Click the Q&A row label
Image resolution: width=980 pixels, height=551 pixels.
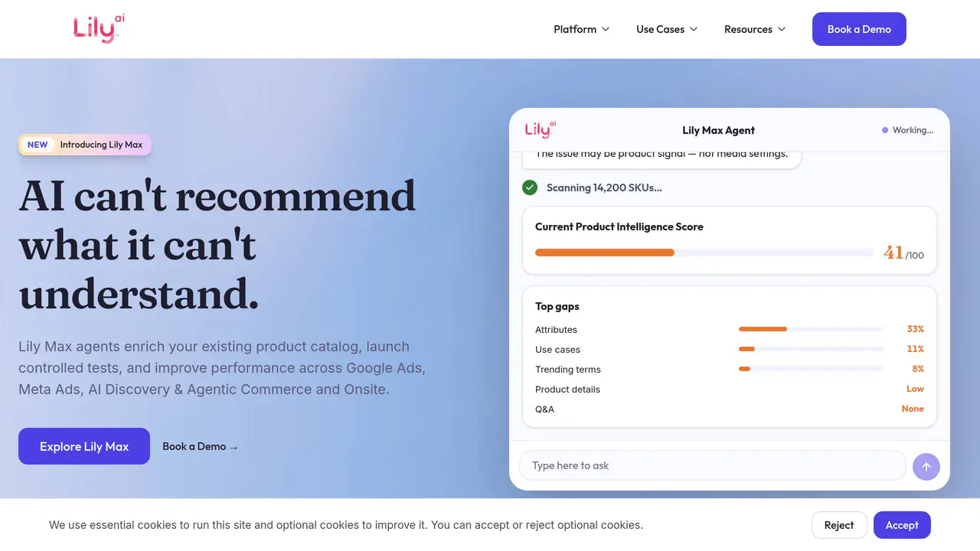click(544, 409)
